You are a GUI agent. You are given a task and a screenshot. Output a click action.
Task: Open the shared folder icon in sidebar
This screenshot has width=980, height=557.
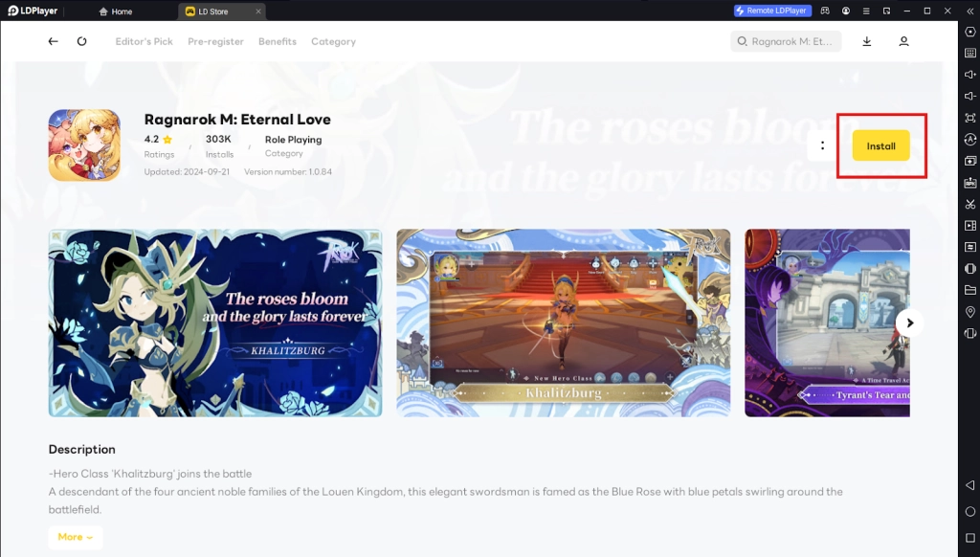970,290
